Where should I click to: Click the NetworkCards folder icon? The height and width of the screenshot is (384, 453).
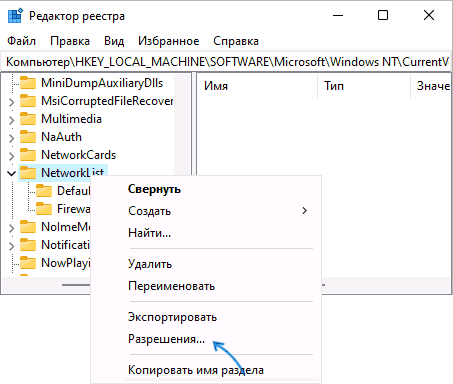tap(28, 155)
